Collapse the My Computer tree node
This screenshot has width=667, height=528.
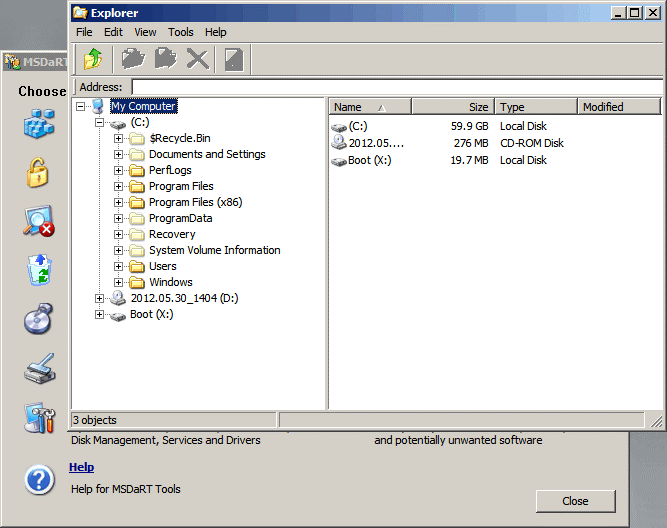click(80, 106)
